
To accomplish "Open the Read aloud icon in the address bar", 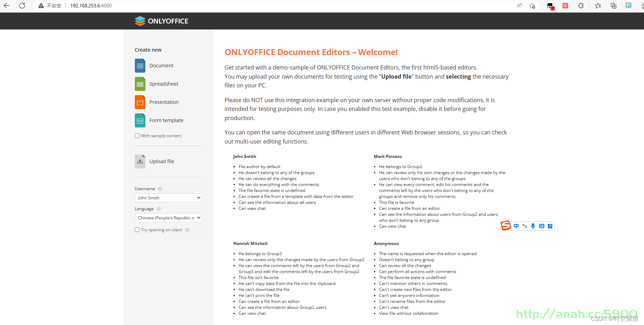I will [519, 6].
